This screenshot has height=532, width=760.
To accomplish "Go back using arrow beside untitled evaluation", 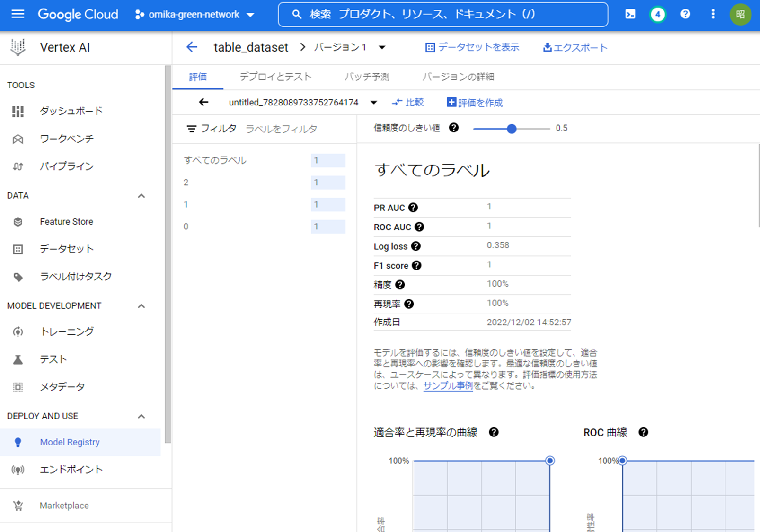I will click(203, 102).
